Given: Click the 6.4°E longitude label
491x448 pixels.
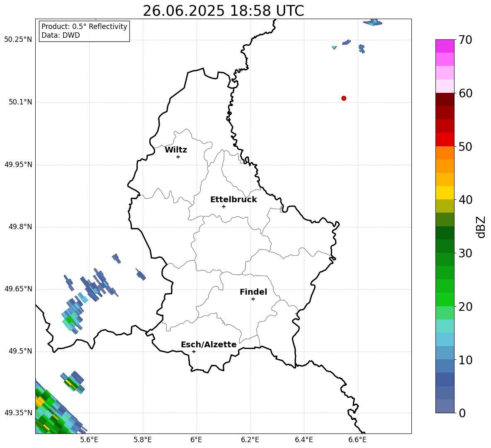Looking at the screenshot, I should pos(304,440).
